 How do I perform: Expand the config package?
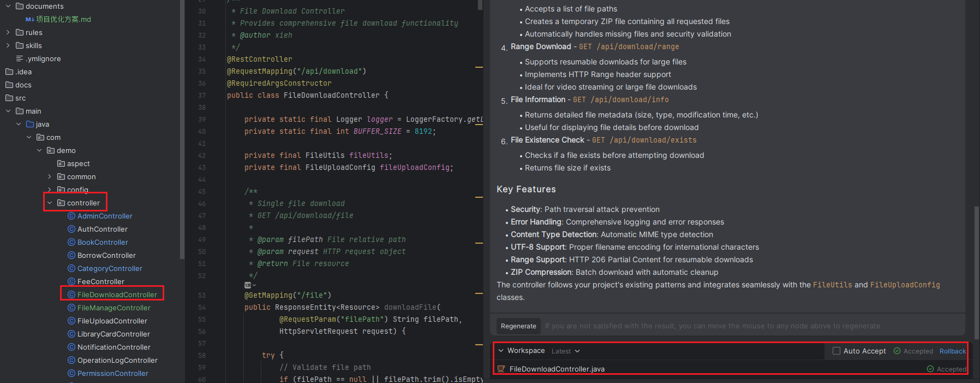pyautogui.click(x=50, y=190)
